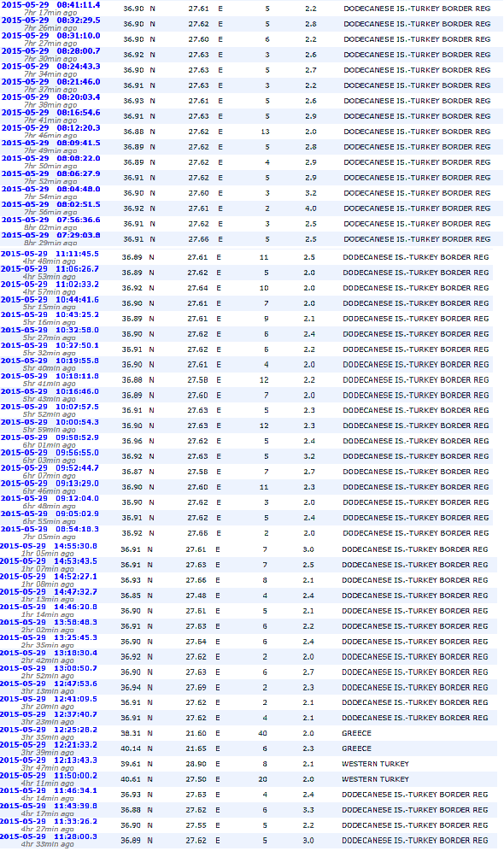View details for the 13:08:50.7 event
504x851 pixels.
[x=49, y=669]
